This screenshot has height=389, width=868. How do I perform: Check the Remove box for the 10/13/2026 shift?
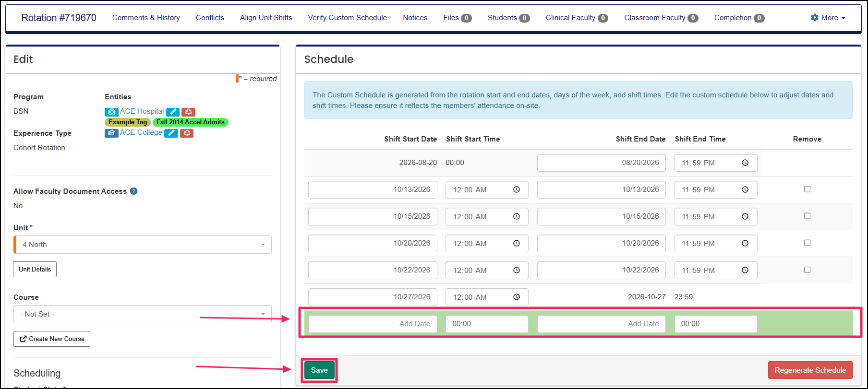[x=807, y=189]
